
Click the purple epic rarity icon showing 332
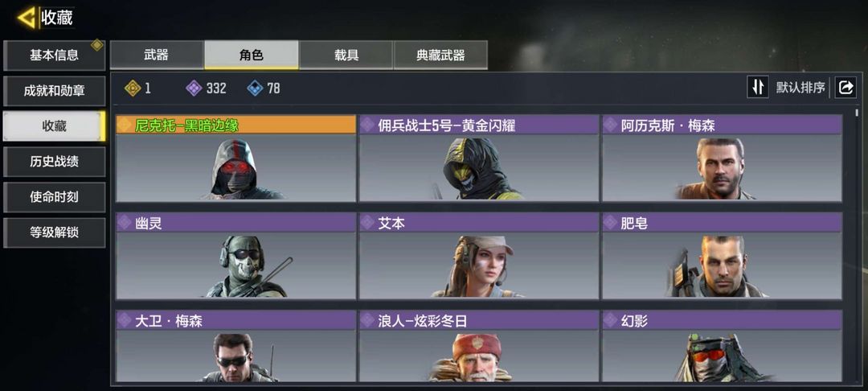[194, 88]
